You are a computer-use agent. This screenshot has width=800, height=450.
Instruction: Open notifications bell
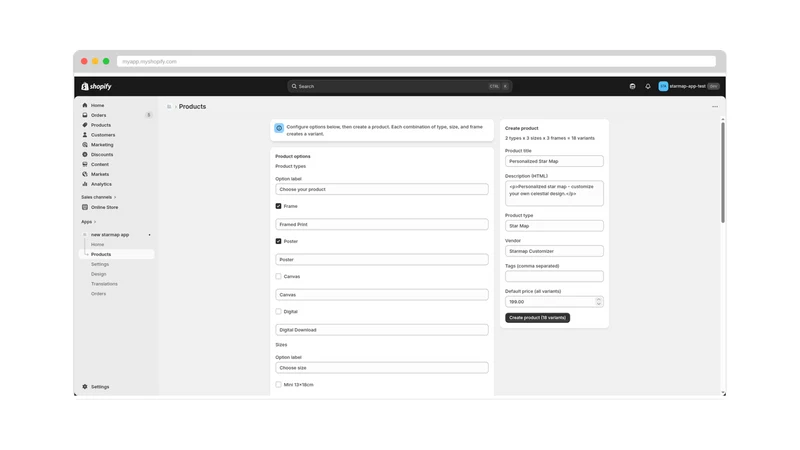(x=648, y=86)
